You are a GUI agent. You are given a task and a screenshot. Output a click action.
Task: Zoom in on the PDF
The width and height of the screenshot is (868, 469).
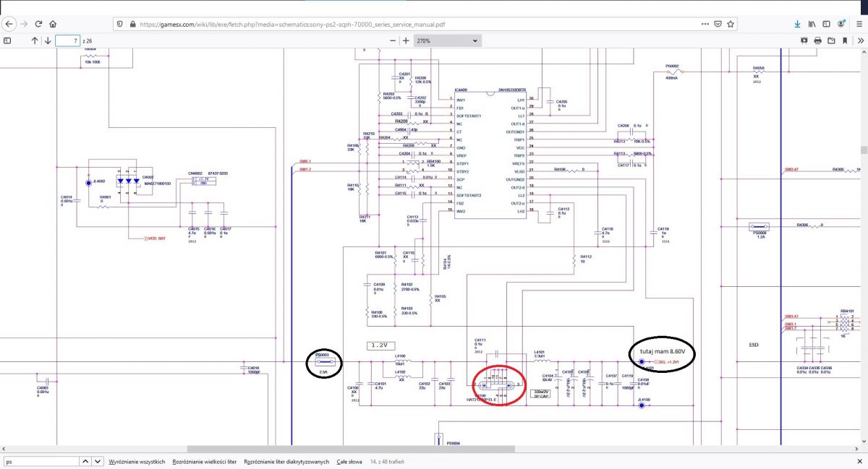(x=406, y=41)
